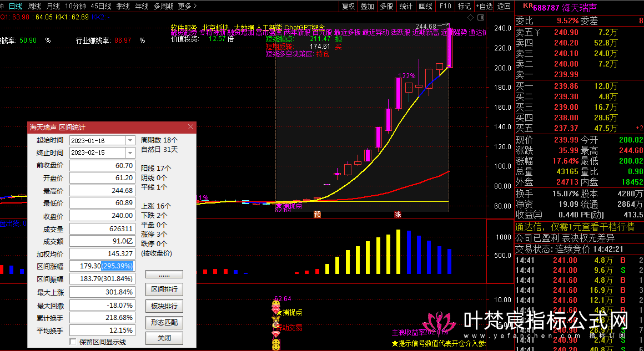Image resolution: width=644 pixels, height=351 pixels.
Task: Click the 卖一 price 239.99
Action: 566,75
